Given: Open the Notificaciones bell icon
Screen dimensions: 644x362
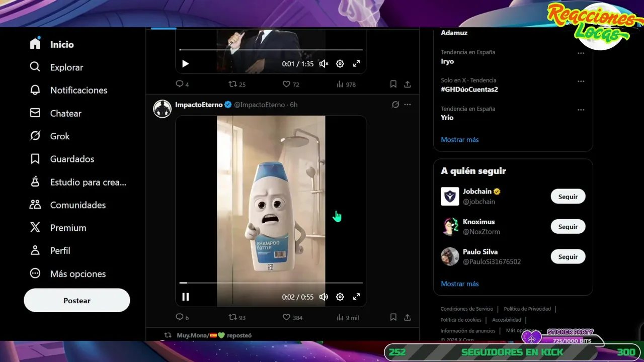Looking at the screenshot, I should click(x=35, y=90).
